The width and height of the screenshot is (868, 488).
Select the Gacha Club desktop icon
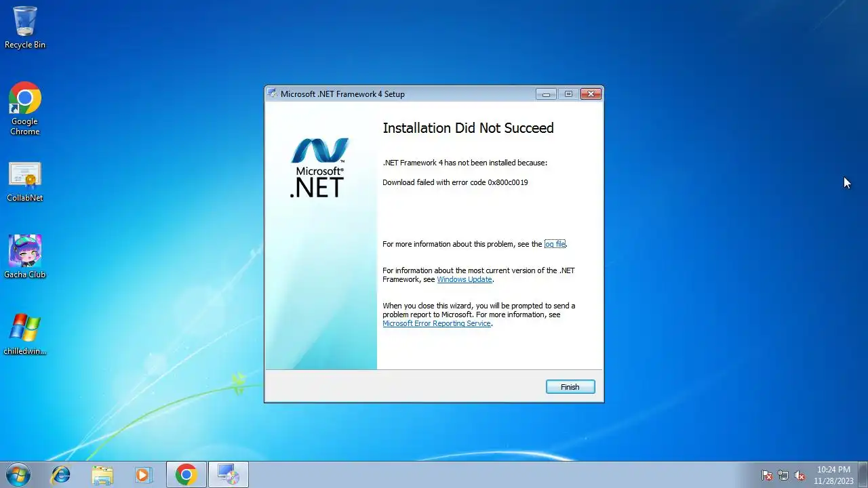tap(25, 257)
